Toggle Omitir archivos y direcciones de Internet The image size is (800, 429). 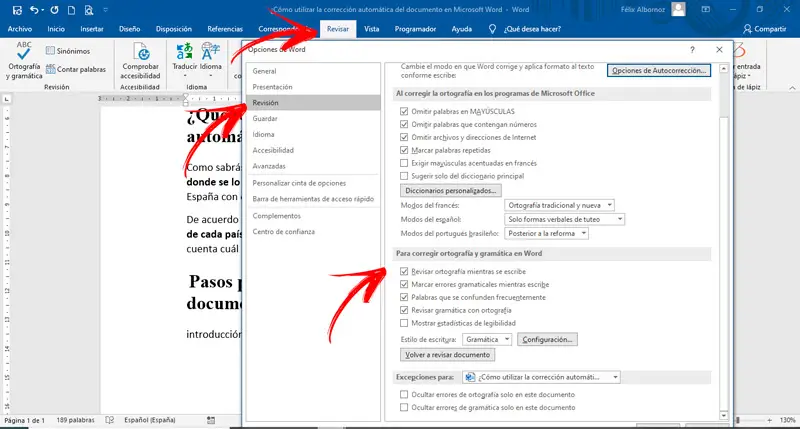click(404, 137)
